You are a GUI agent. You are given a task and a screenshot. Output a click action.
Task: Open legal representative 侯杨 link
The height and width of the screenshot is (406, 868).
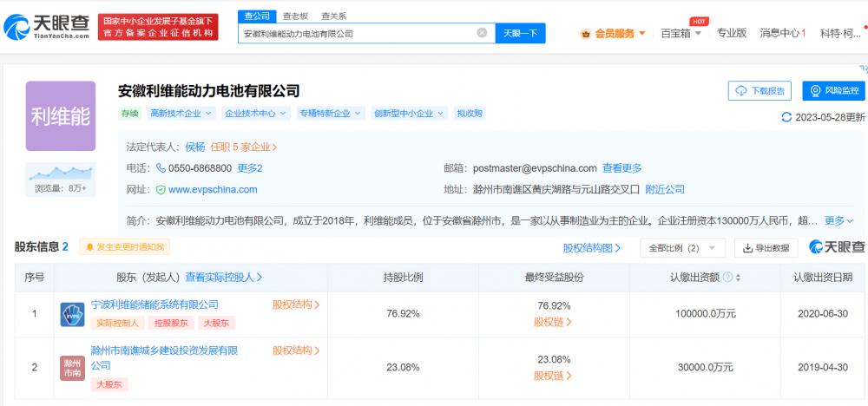tap(194, 147)
